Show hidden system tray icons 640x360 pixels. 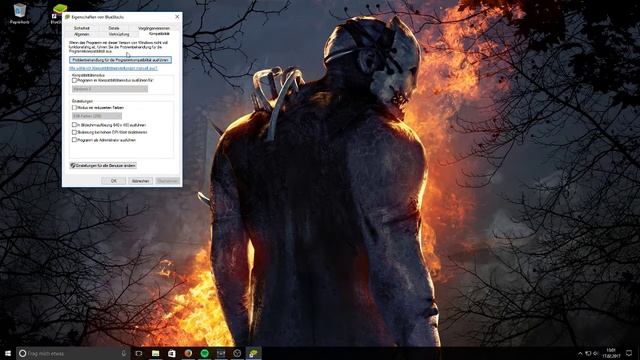click(580, 353)
